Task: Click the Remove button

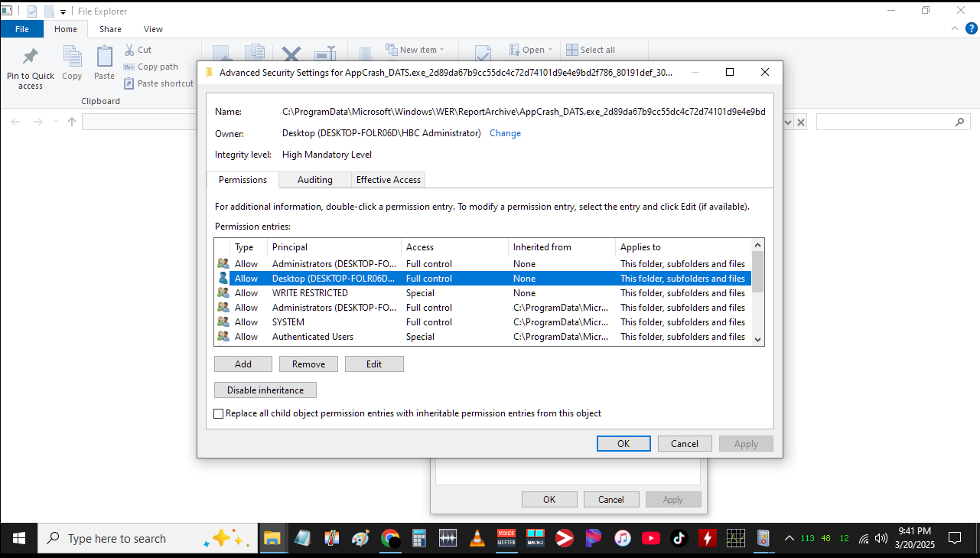Action: click(308, 364)
